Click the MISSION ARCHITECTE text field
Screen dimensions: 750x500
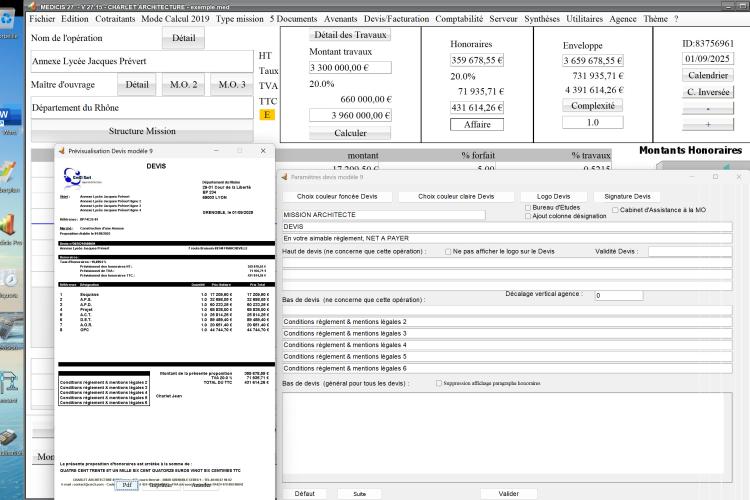click(x=384, y=215)
